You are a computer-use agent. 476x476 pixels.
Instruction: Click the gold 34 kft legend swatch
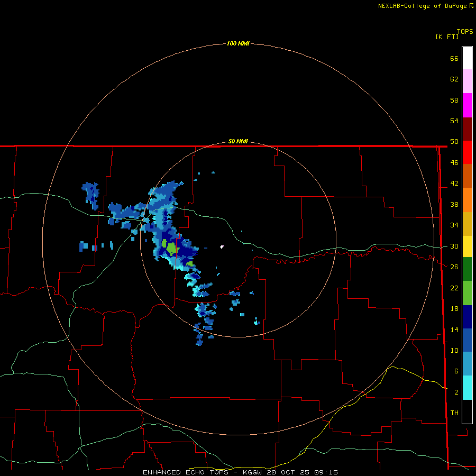[x=467, y=224]
